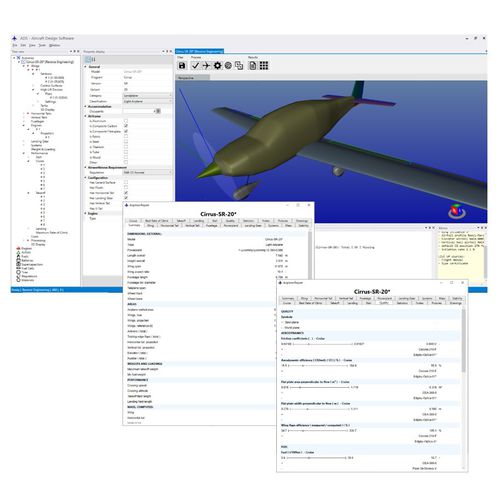Collapse the Airframe property section
This screenshot has height=480, width=500.
pos(85,116)
